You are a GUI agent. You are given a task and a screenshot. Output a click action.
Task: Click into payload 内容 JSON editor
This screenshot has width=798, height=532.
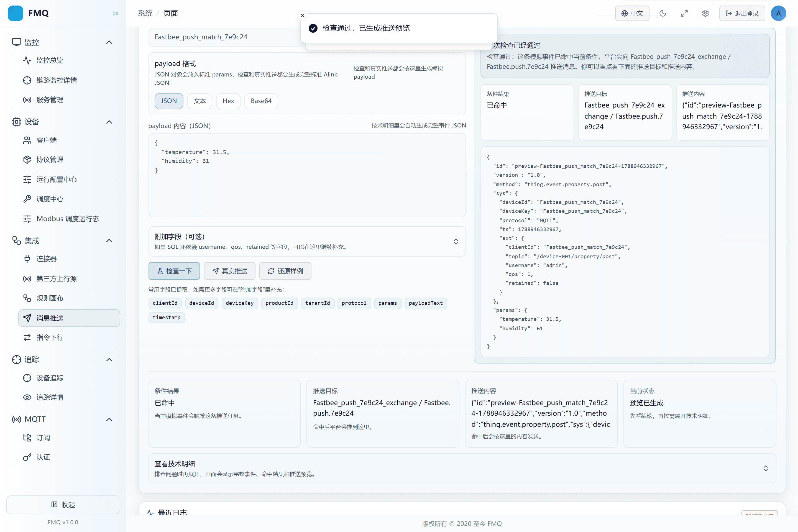click(x=307, y=175)
